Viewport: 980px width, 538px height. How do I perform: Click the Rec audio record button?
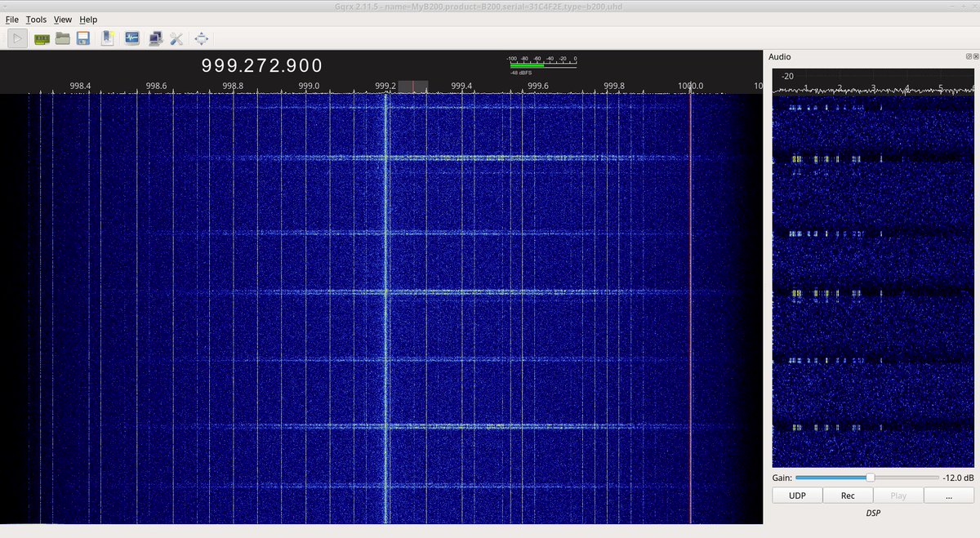coord(848,496)
